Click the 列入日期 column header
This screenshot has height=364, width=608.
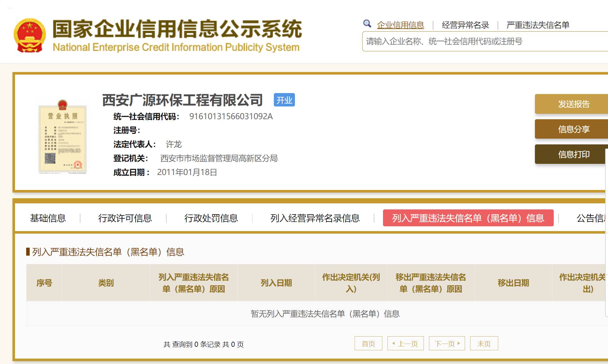pos(276,283)
